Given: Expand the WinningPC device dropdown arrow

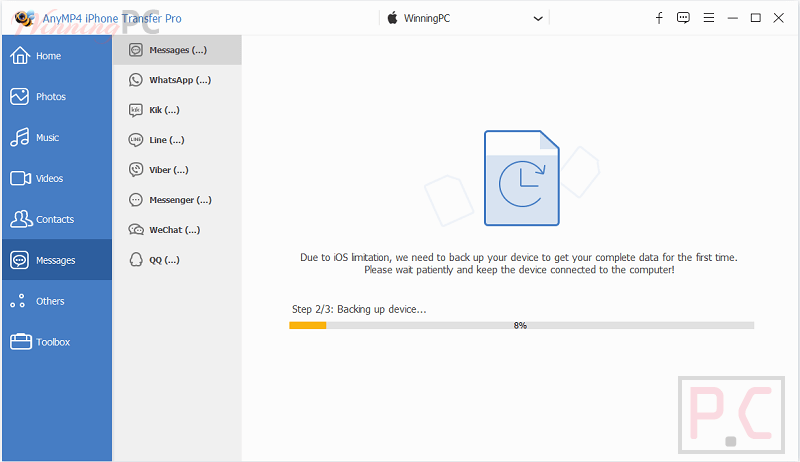Looking at the screenshot, I should coord(538,18).
